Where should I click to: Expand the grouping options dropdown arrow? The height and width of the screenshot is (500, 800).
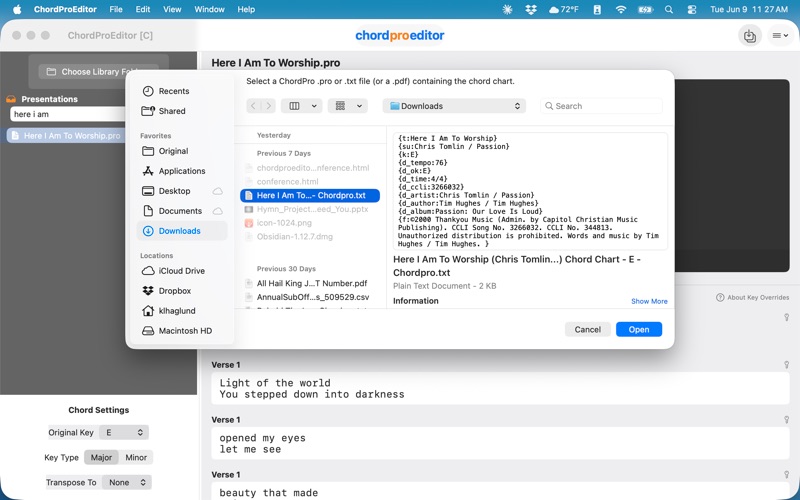tap(360, 106)
